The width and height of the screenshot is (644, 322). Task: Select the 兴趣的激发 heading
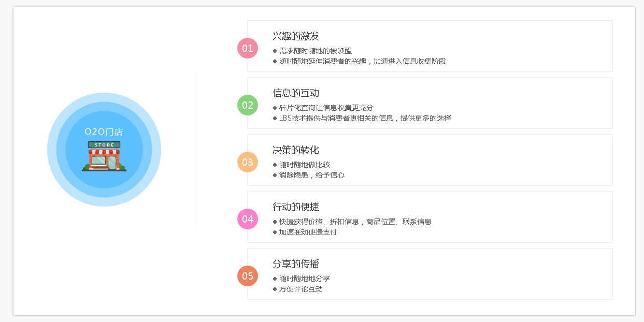[296, 36]
